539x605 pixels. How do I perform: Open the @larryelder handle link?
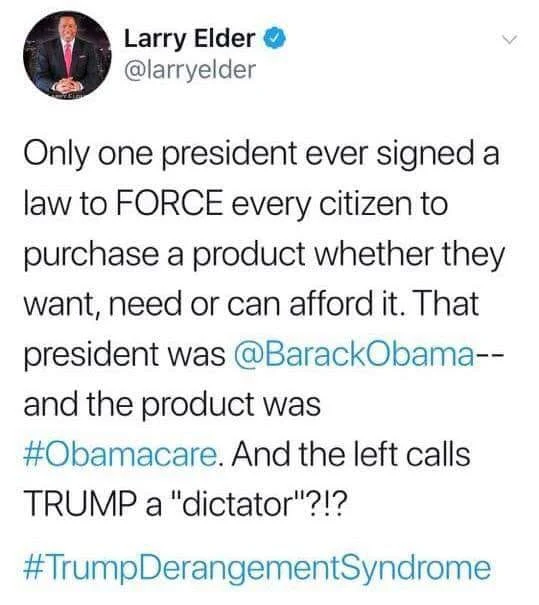(189, 70)
